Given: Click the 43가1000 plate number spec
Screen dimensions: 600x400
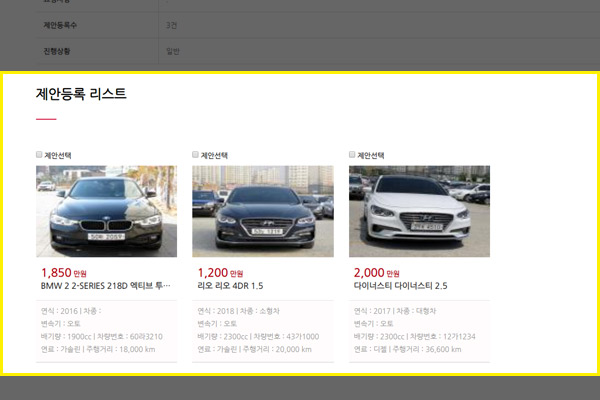Looking at the screenshot, I should point(300,337).
